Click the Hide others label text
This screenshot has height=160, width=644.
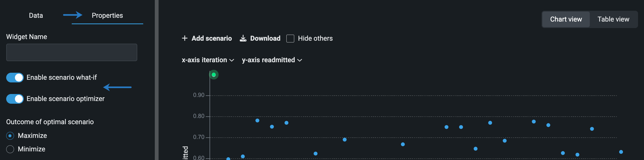tap(315, 39)
